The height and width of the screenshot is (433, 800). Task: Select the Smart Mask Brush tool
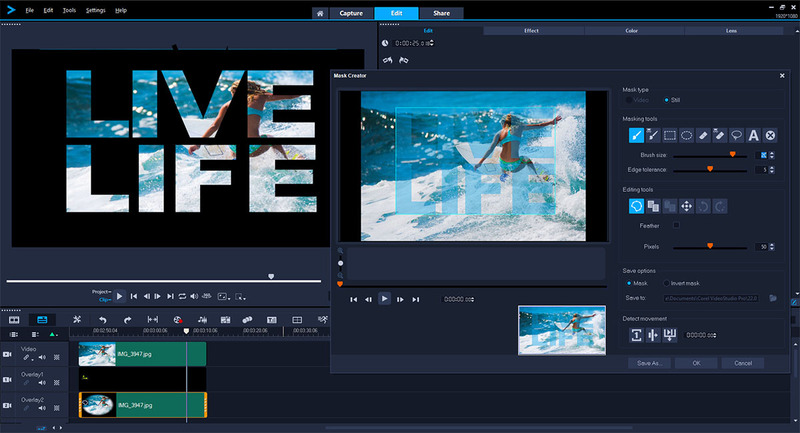tap(653, 135)
